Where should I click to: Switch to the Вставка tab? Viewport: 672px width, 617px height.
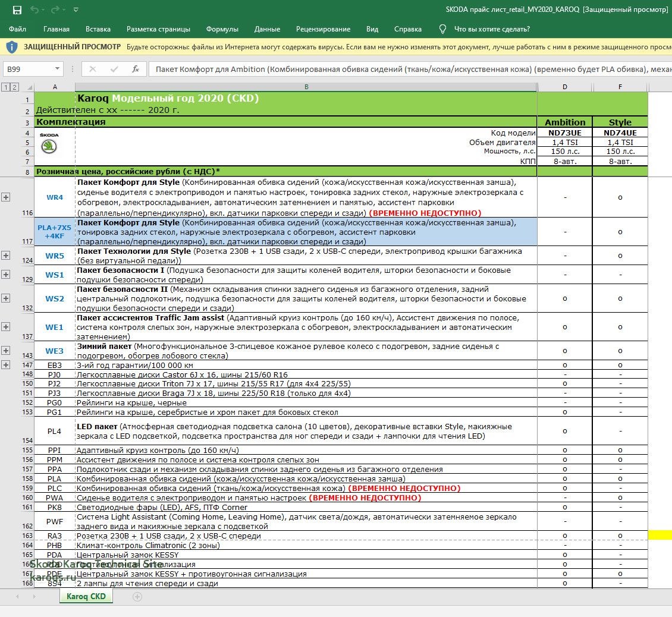[98, 29]
